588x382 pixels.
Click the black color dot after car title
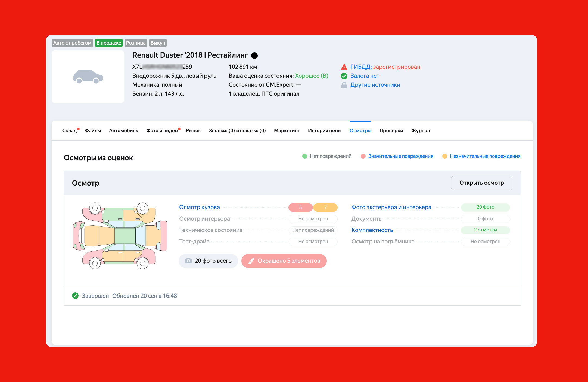click(x=254, y=56)
